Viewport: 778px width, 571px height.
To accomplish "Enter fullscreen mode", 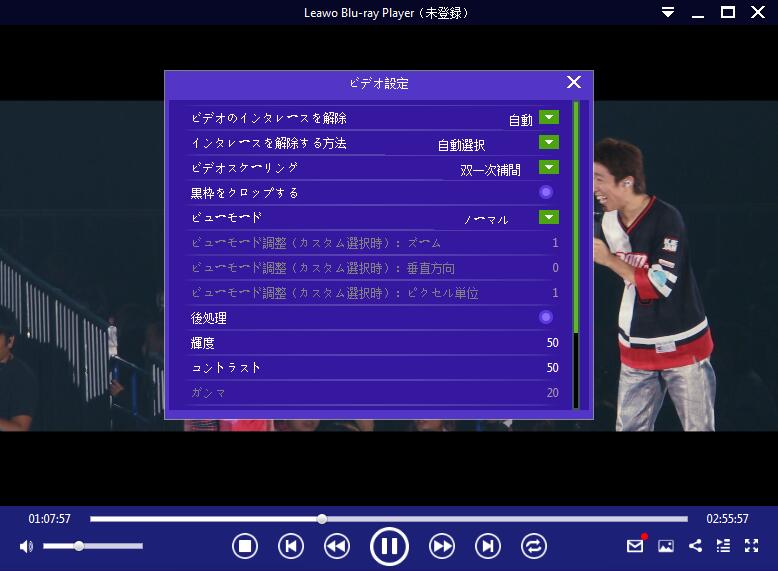I will [752, 546].
